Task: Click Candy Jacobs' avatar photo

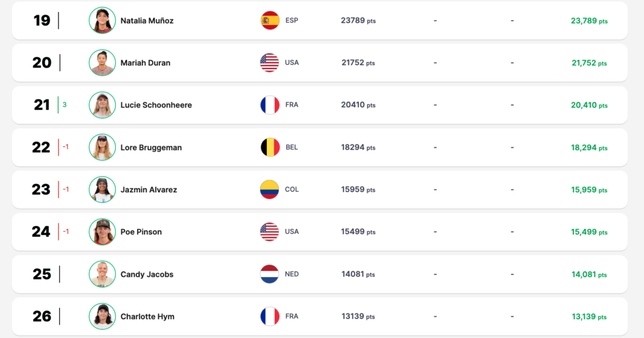Action: point(102,274)
